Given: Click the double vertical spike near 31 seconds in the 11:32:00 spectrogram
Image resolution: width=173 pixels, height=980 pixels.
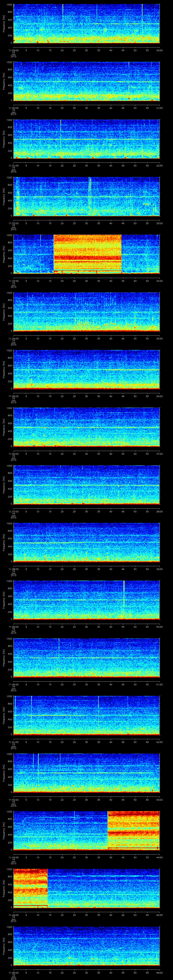Looking at the screenshot, I should (90, 194).
